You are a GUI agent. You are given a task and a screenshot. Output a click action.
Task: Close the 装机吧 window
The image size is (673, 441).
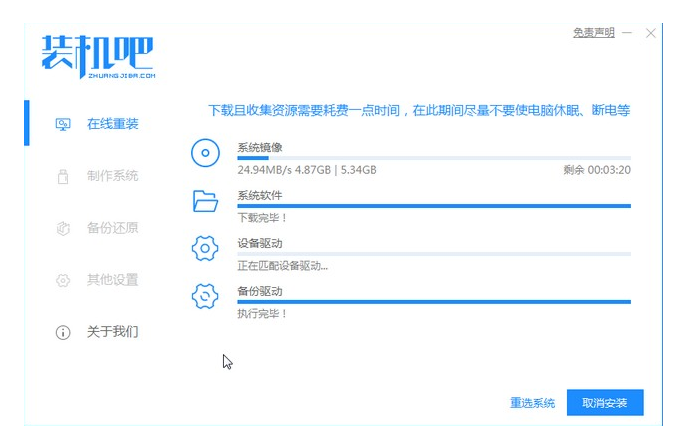(x=651, y=33)
